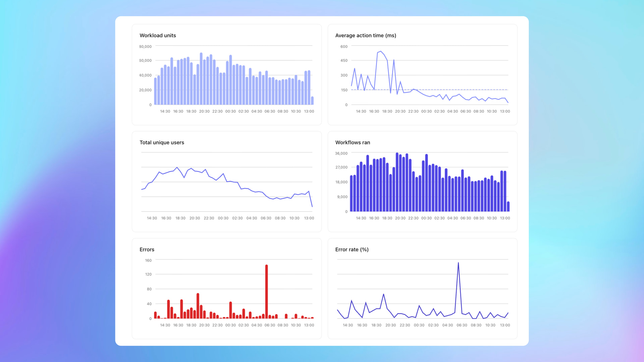The image size is (644, 362).
Task: Click the last short bar in Workload units
Action: click(x=312, y=101)
